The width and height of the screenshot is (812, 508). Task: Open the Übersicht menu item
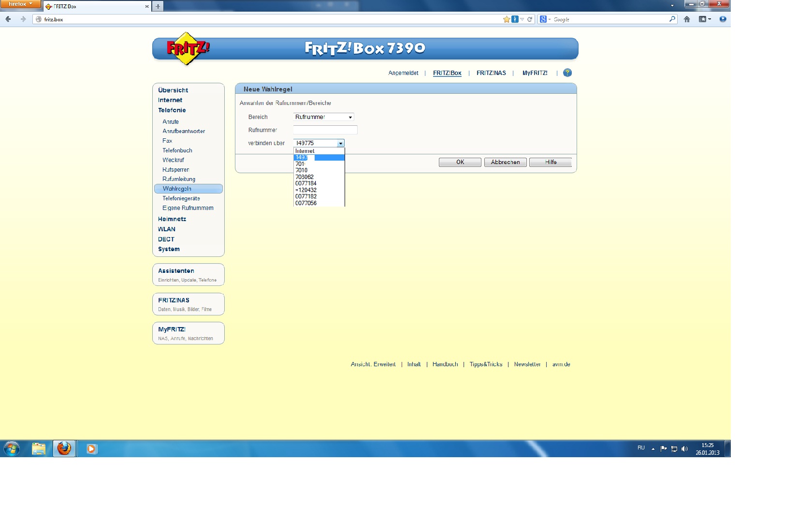[x=173, y=90]
